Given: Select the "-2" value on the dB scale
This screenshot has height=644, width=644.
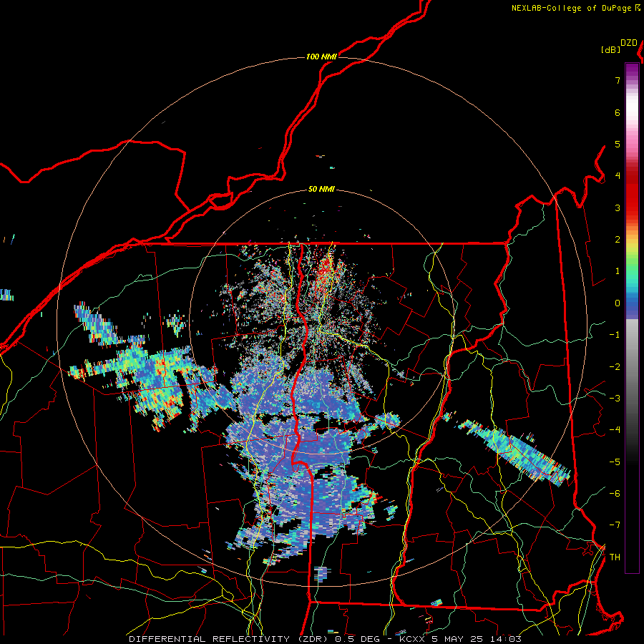Looking at the screenshot, I should tap(615, 367).
